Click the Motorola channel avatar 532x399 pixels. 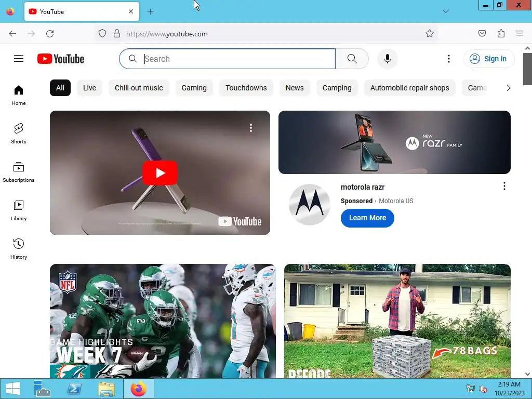pos(309,205)
